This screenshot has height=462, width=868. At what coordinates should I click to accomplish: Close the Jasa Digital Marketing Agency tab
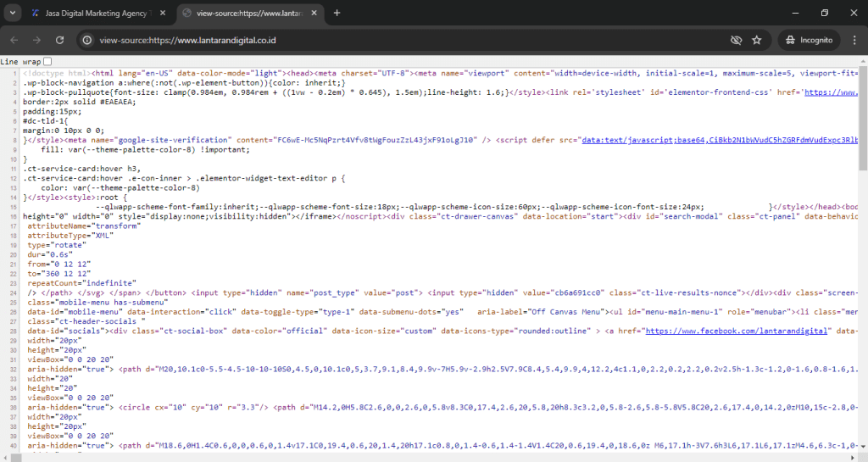point(161,13)
